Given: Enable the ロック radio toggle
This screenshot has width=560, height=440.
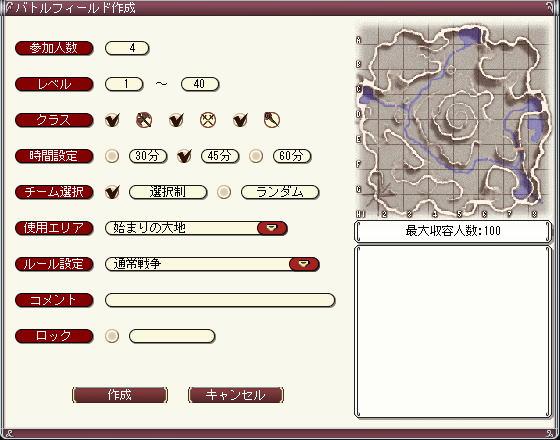Looking at the screenshot, I should (x=112, y=336).
